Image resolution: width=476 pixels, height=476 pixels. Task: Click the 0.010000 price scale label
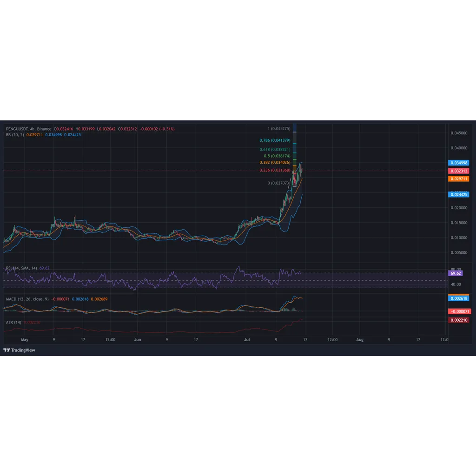[459, 238]
